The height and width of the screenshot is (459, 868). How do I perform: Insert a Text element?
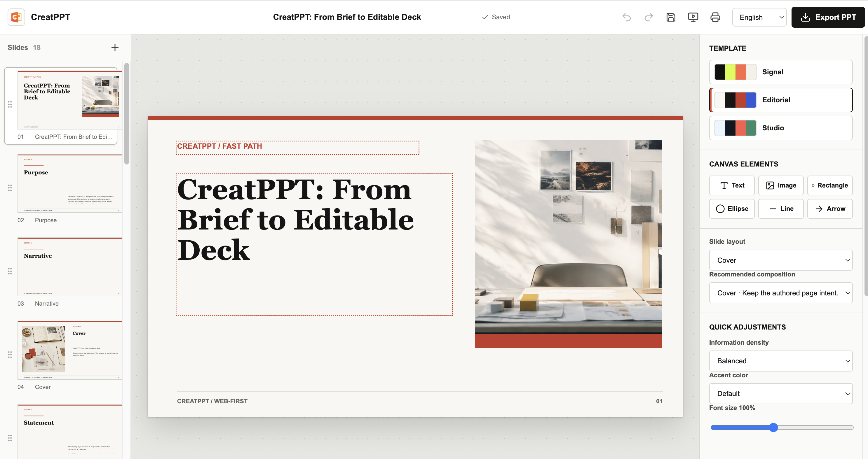[x=731, y=185]
